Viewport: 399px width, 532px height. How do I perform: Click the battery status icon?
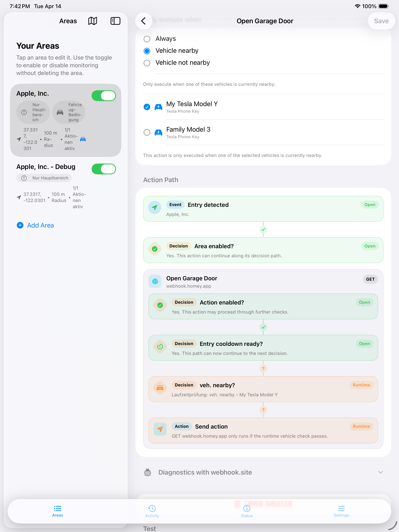384,6
